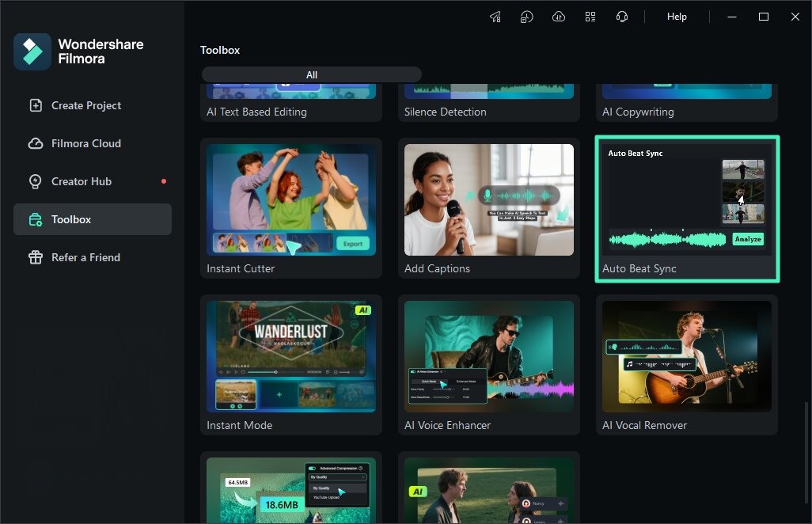This screenshot has height=524, width=812.
Task: Open the Help menu
Action: coord(677,17)
